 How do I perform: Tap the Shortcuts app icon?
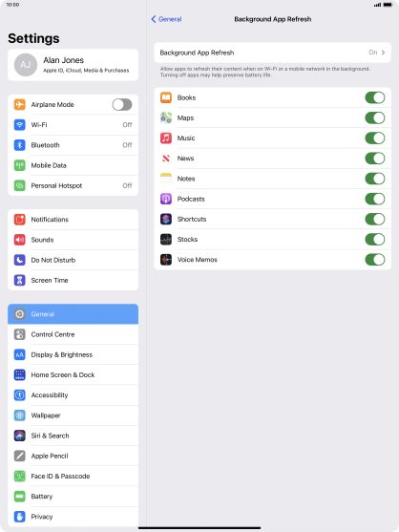[166, 219]
